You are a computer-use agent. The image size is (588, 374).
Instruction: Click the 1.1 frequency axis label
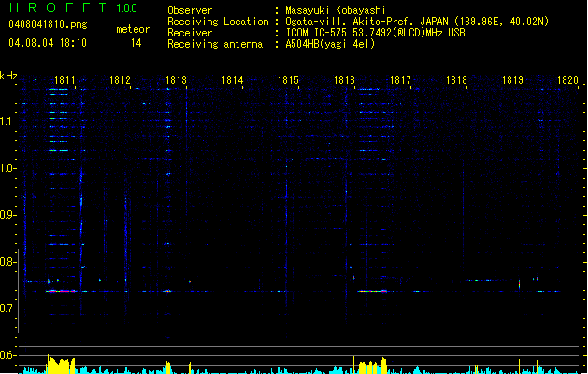[x=7, y=122]
